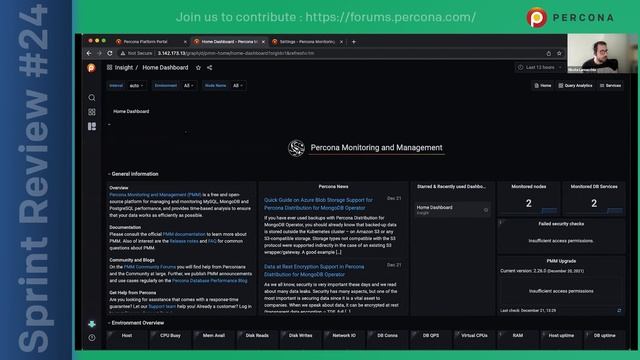Open the search icon in sidebar
640x360 pixels.
coord(92,98)
